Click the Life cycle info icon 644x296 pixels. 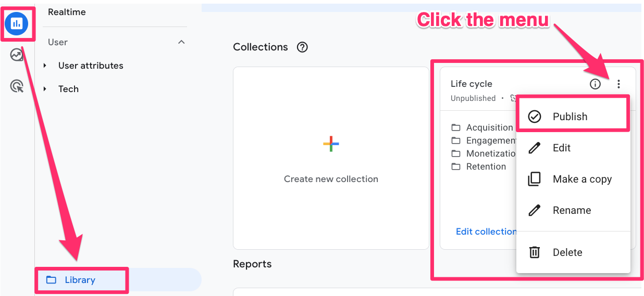tap(595, 84)
